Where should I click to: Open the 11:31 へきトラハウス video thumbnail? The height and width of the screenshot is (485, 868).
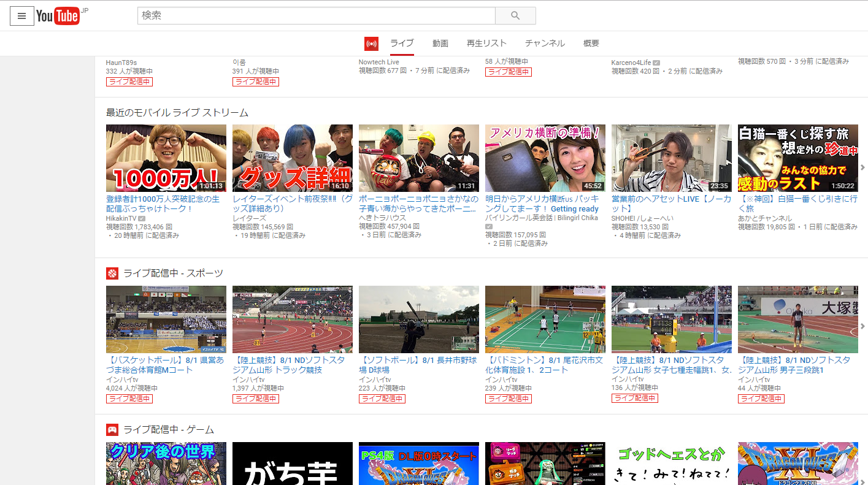click(x=419, y=158)
